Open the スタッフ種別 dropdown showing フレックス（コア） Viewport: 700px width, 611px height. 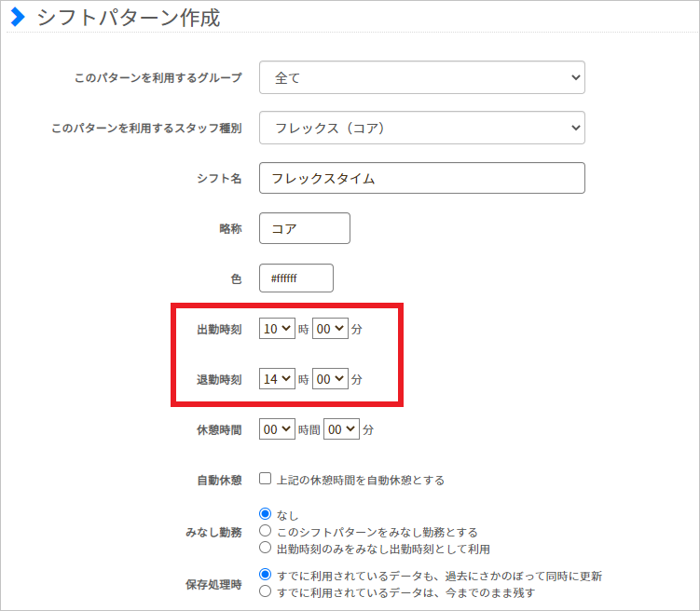point(421,128)
